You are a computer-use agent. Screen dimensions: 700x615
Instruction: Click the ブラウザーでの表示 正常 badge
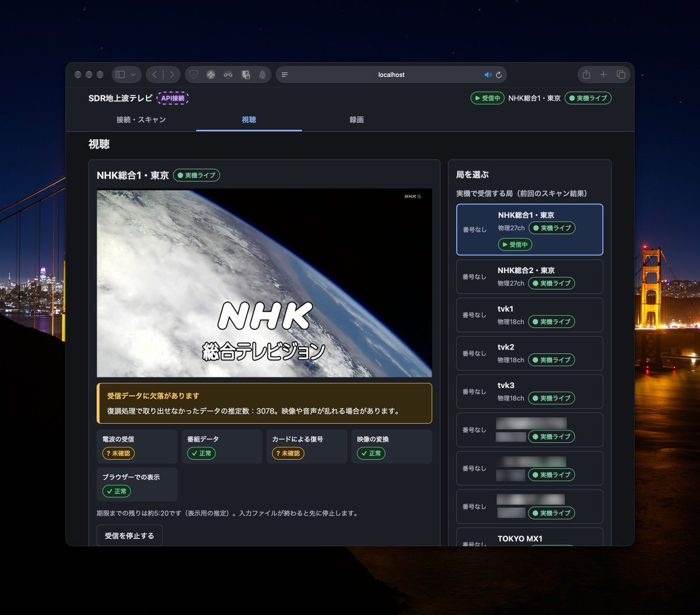117,491
